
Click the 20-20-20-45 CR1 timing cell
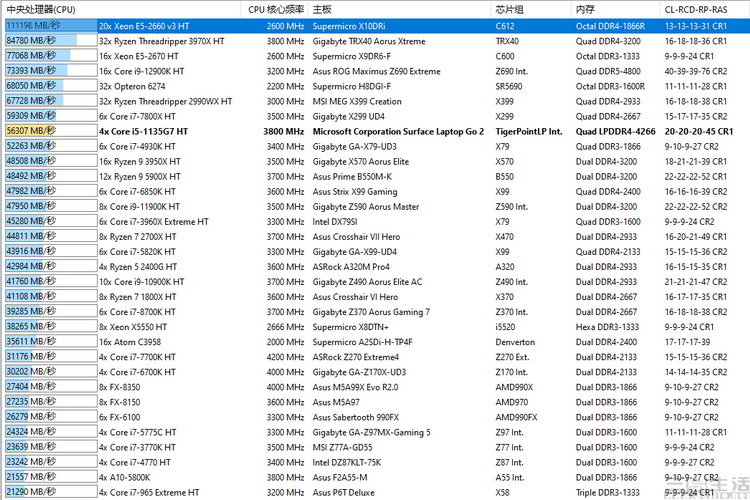[698, 131]
